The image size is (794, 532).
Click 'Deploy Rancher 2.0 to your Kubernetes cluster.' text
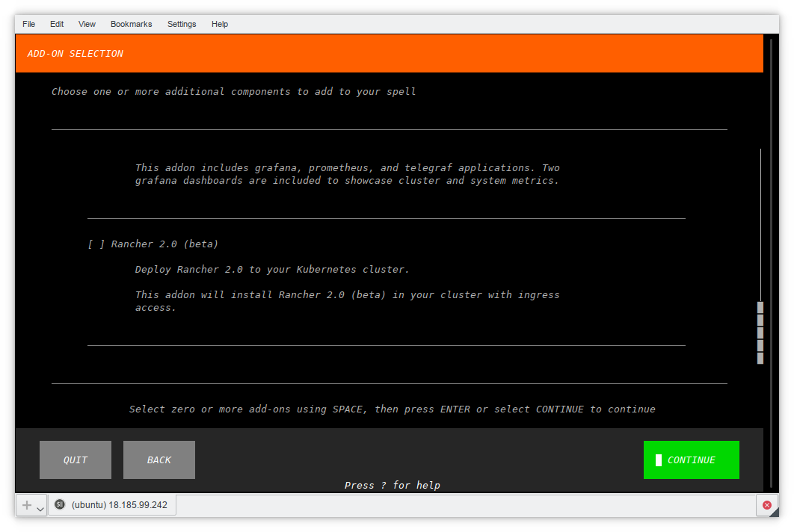coord(272,269)
